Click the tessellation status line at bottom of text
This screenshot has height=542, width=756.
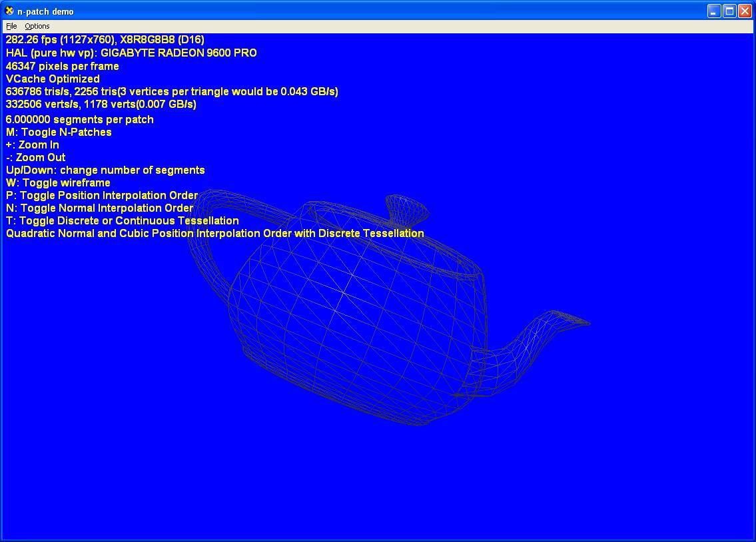coord(214,233)
